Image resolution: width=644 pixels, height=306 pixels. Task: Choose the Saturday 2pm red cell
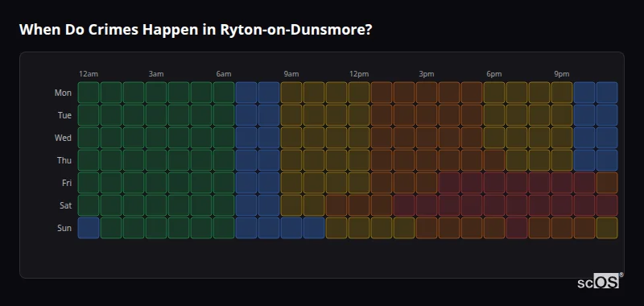coord(404,205)
